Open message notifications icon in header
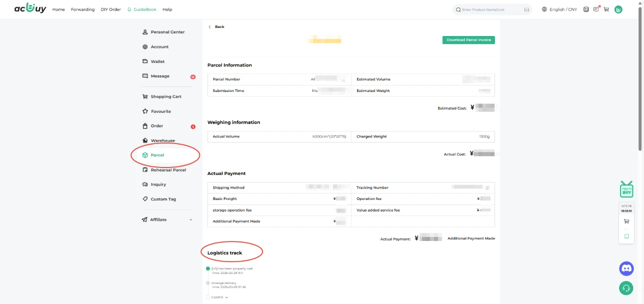This screenshot has height=304, width=644. coord(596,9)
